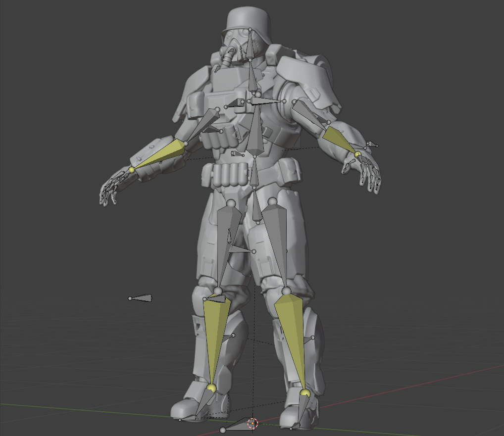
Task: Click yellow ankle joint of character's left leg
Action: (x=305, y=393)
